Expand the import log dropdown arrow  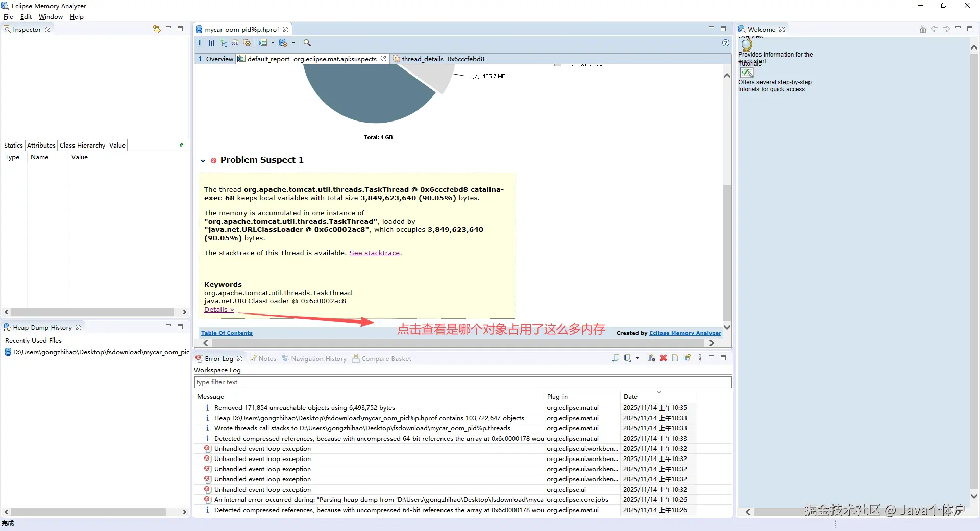(x=637, y=358)
